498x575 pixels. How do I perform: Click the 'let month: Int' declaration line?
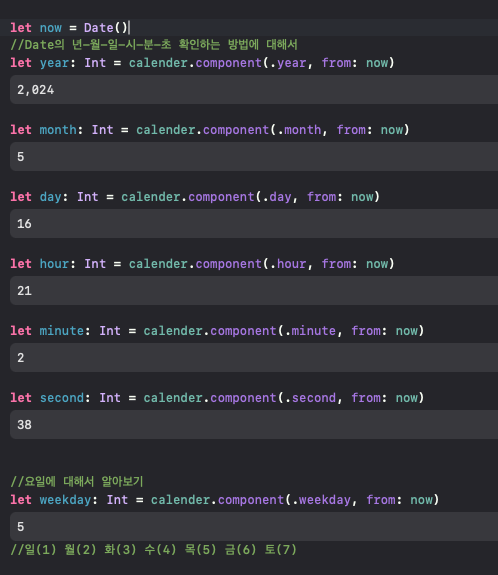[209, 130]
